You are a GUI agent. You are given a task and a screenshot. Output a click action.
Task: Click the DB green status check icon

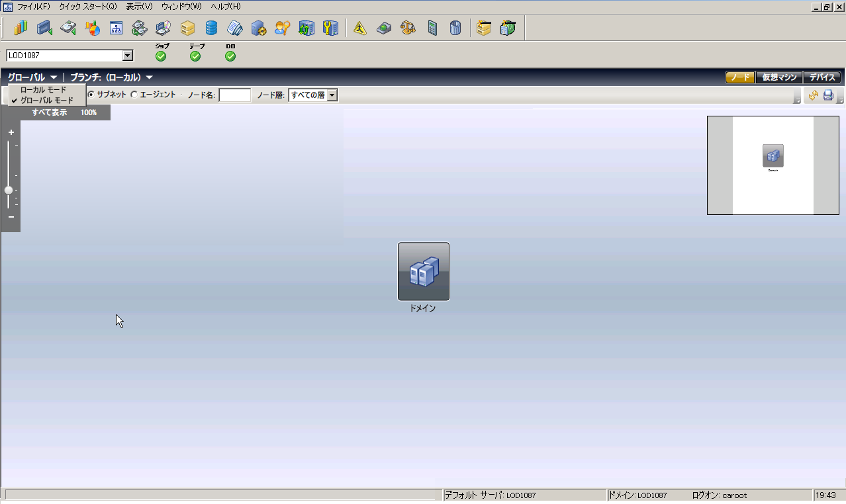(230, 56)
